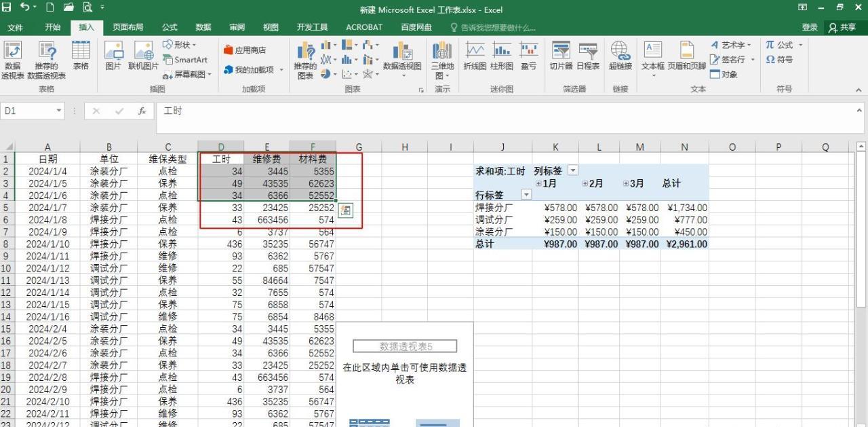The height and width of the screenshot is (427, 868).
Task: Select column header J
Action: click(x=502, y=147)
